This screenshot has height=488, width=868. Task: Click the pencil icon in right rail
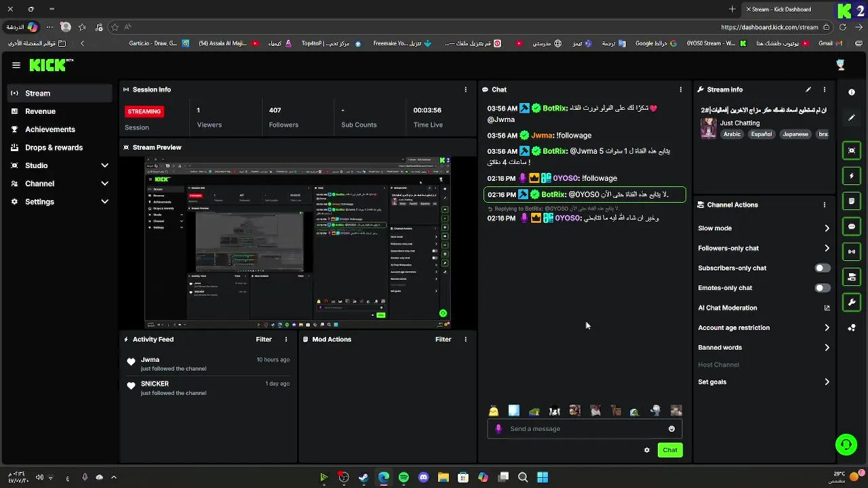[x=852, y=117]
